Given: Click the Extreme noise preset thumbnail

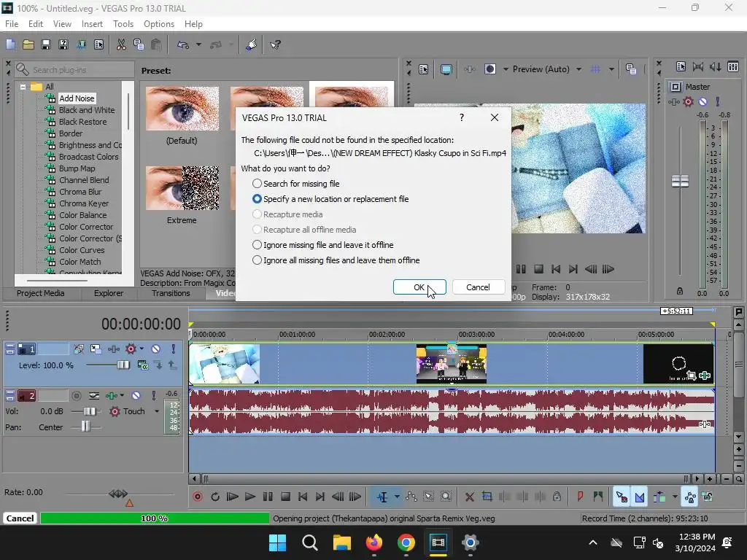Looking at the screenshot, I should 182,188.
